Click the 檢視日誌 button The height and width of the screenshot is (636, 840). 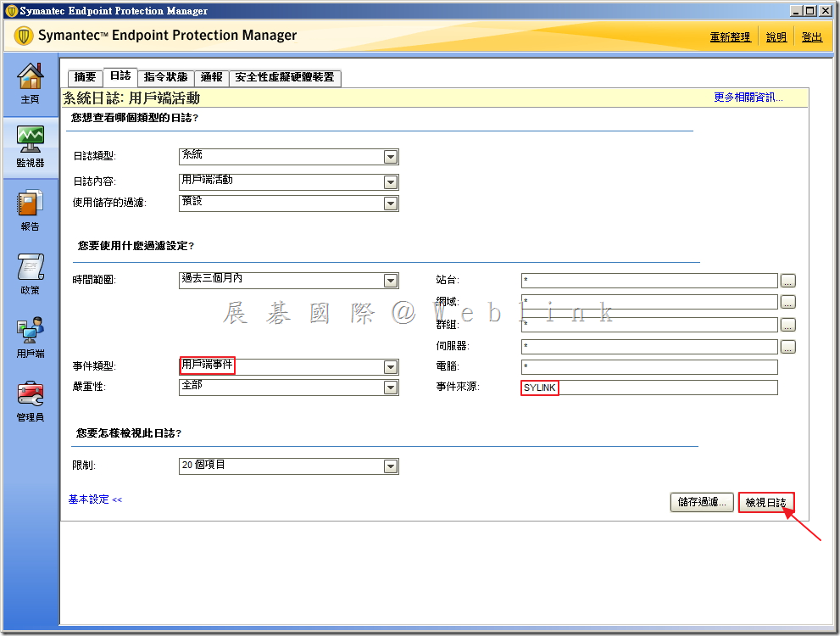766,503
